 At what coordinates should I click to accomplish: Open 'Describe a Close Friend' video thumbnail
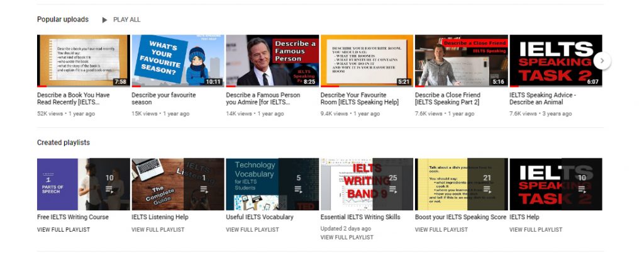click(x=461, y=61)
